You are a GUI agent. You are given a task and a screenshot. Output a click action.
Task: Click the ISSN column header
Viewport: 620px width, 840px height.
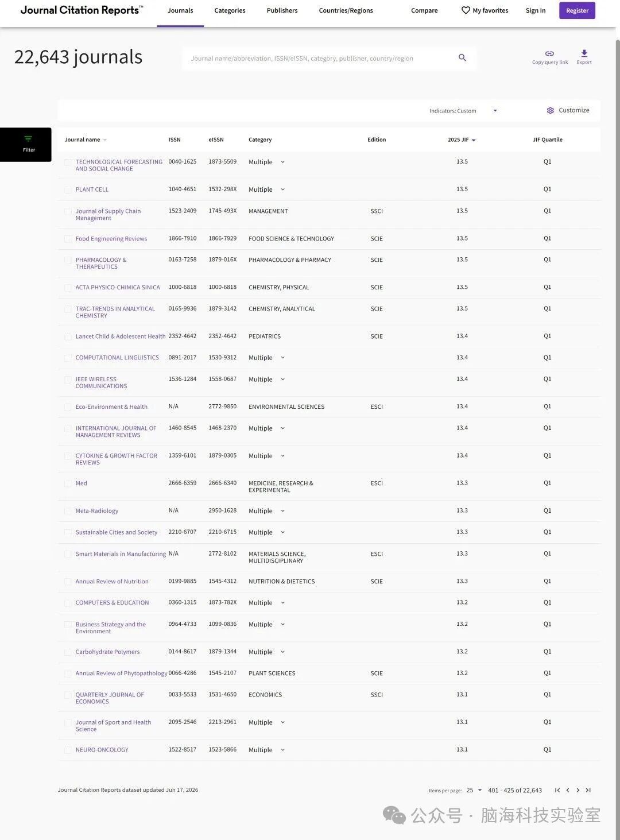point(175,140)
